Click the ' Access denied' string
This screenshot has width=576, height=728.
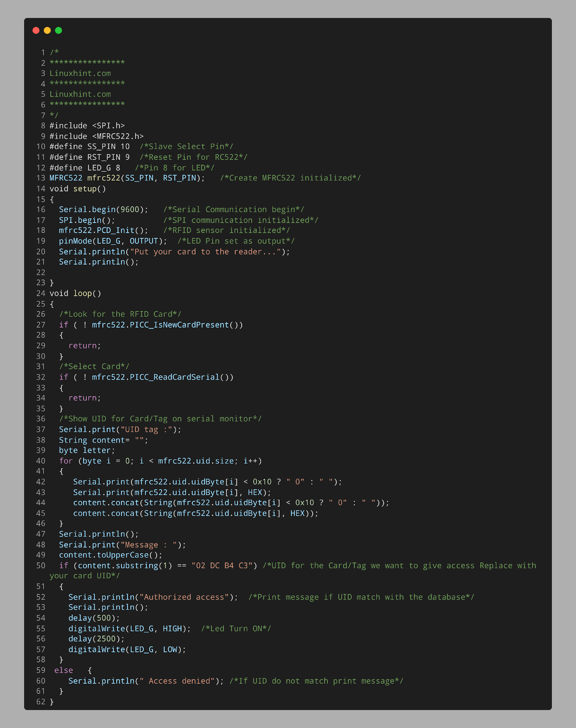(177, 681)
